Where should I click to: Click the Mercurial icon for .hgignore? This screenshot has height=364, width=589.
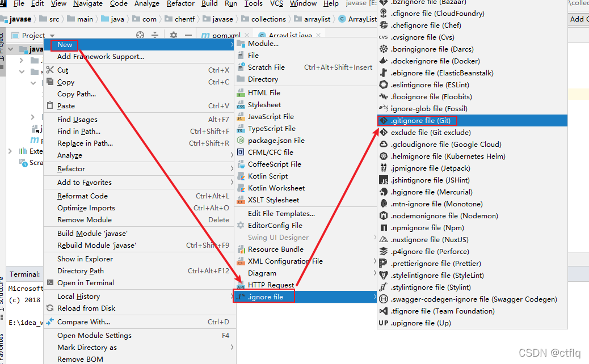click(x=383, y=192)
